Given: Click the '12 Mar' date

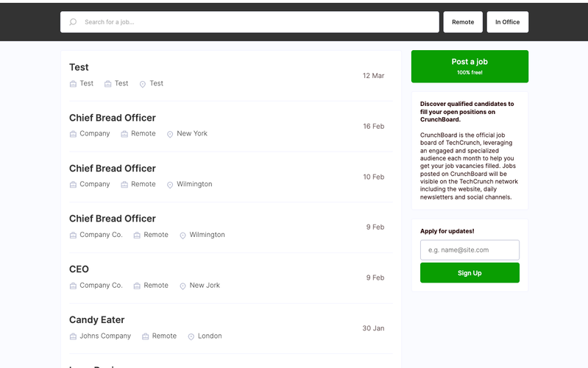Looking at the screenshot, I should 373,76.
